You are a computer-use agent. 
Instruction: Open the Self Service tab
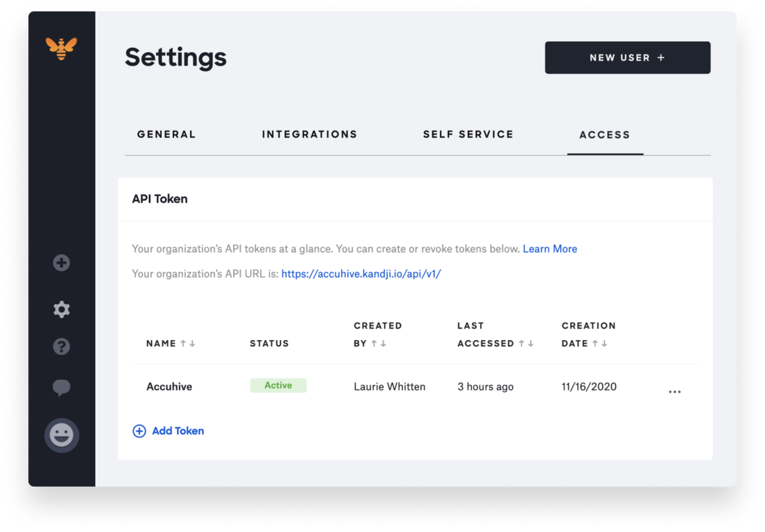pos(468,135)
